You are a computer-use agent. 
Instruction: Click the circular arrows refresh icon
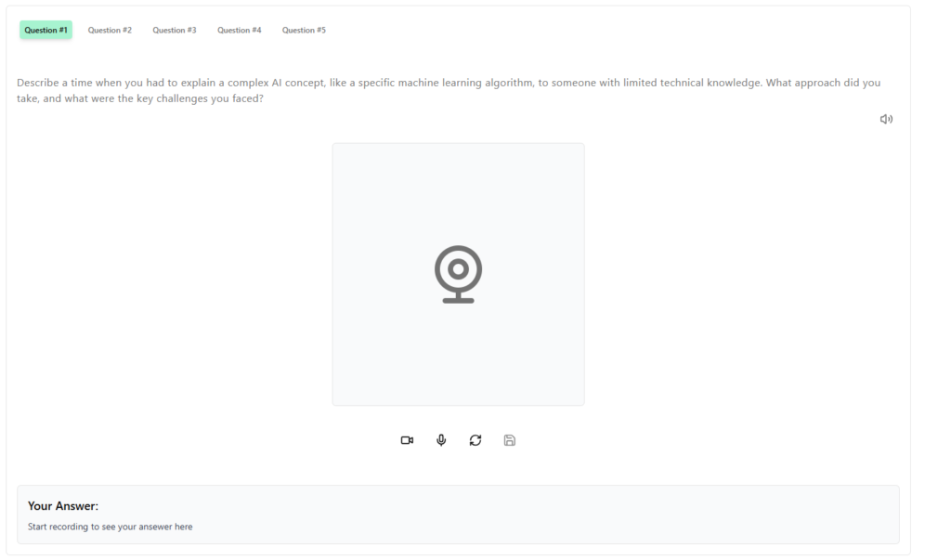475,440
